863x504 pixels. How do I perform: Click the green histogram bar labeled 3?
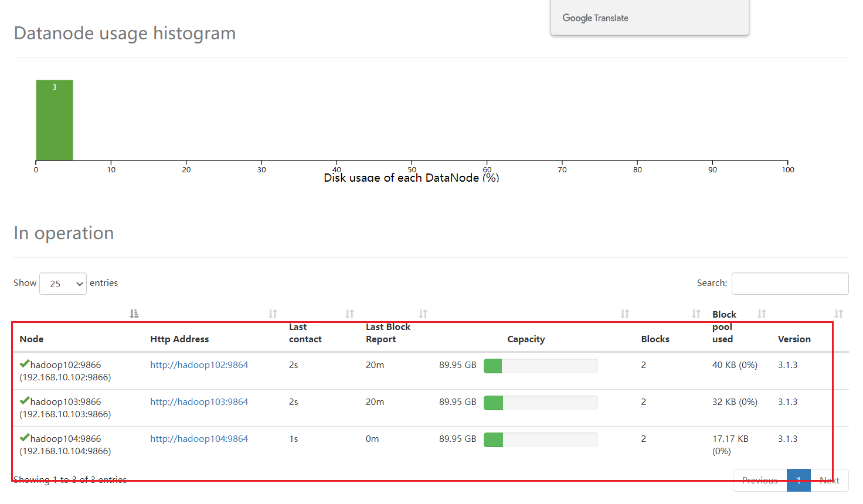click(55, 120)
